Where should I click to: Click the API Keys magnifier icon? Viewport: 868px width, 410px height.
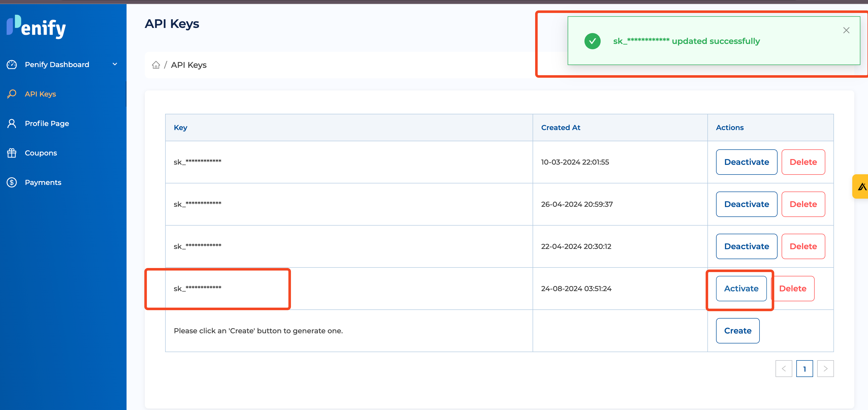click(12, 94)
